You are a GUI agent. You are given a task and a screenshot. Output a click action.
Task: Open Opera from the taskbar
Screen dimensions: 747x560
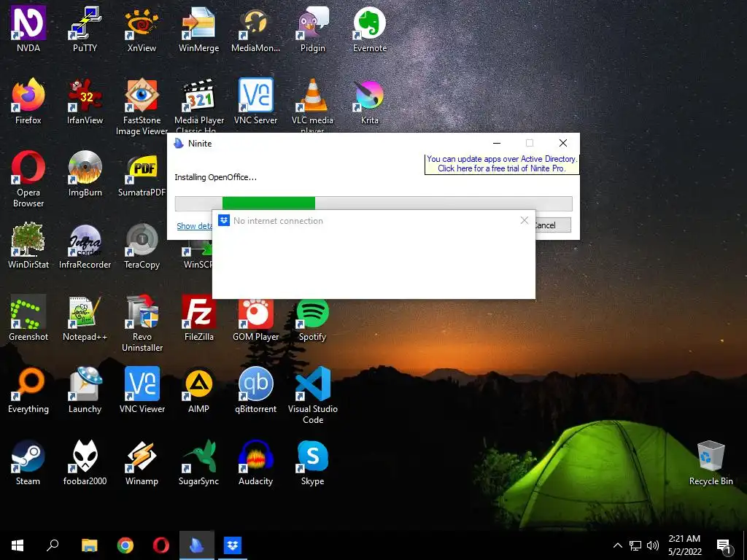click(x=161, y=545)
